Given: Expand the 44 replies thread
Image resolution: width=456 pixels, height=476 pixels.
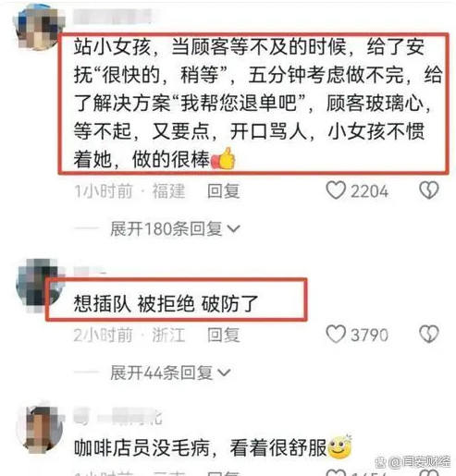Looking at the screenshot, I should click(x=170, y=372).
